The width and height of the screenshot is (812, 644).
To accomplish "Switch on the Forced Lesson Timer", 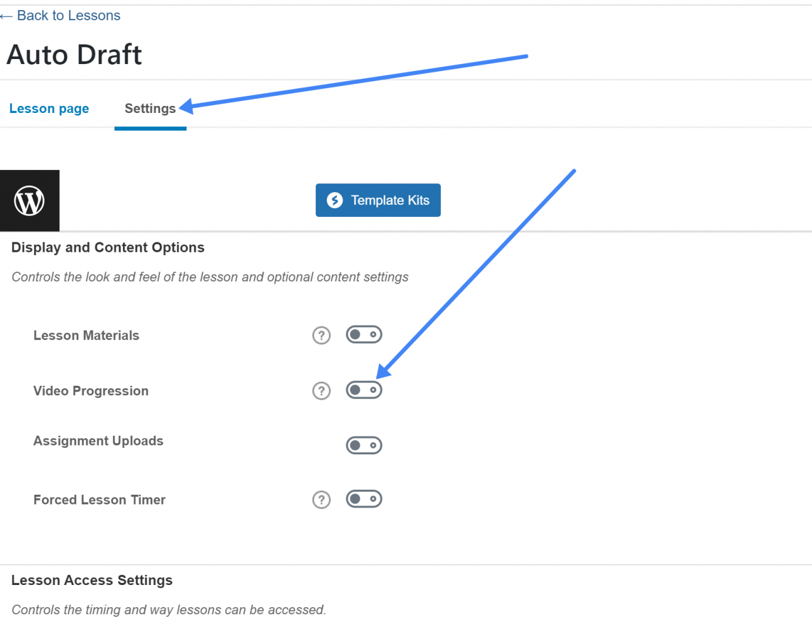I will tap(363, 499).
